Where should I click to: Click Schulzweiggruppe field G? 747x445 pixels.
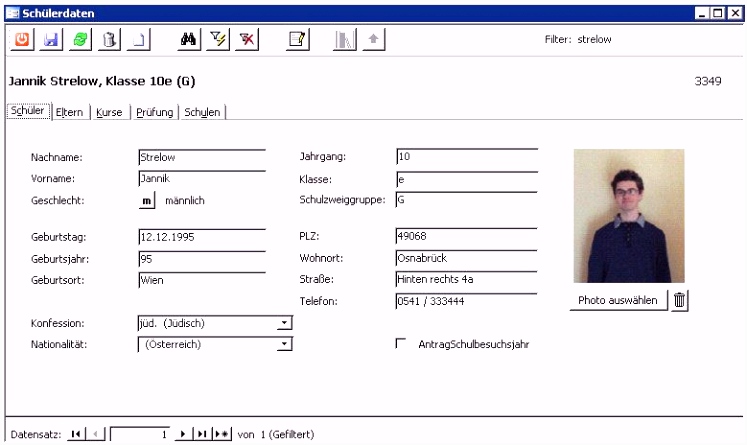(x=467, y=200)
